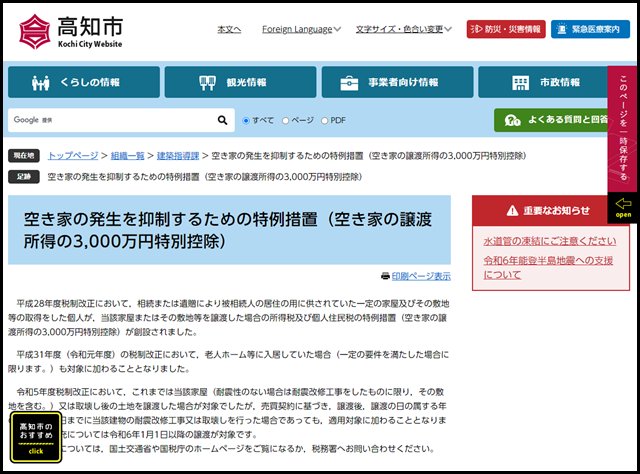Open the 観光情報 menu
Image resolution: width=640 pixels, height=474 pixels.
tap(240, 82)
